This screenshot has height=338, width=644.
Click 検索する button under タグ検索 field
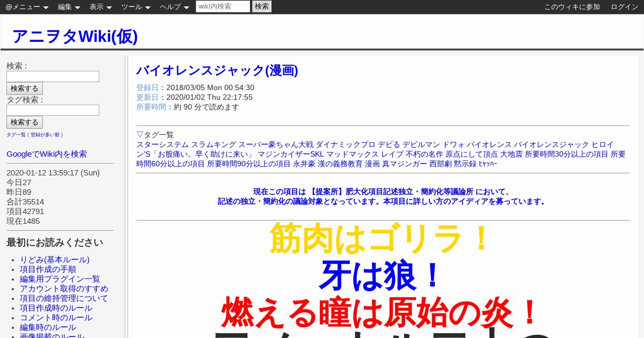25,122
